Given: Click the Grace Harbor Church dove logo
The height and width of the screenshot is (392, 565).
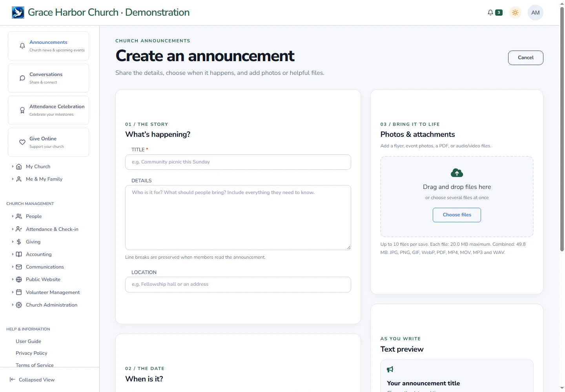Looking at the screenshot, I should point(18,13).
